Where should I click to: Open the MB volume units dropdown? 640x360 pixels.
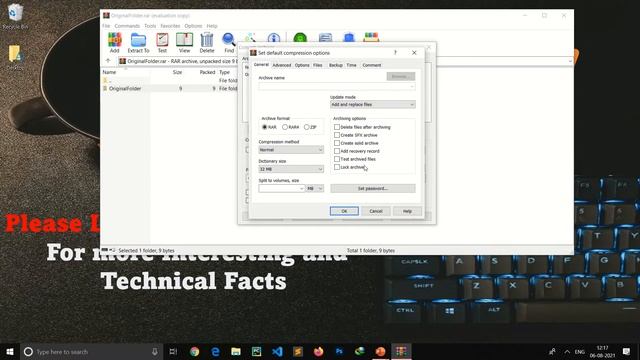315,188
